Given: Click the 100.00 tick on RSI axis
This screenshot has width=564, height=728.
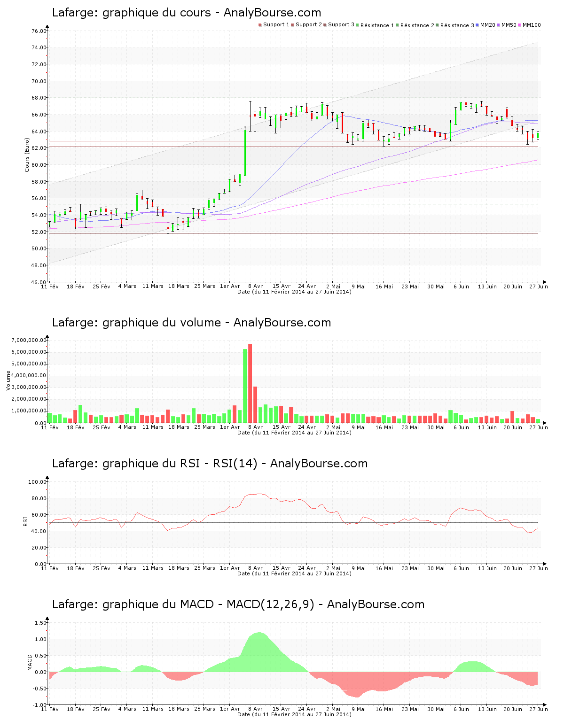Looking at the screenshot, I should 37,482.
